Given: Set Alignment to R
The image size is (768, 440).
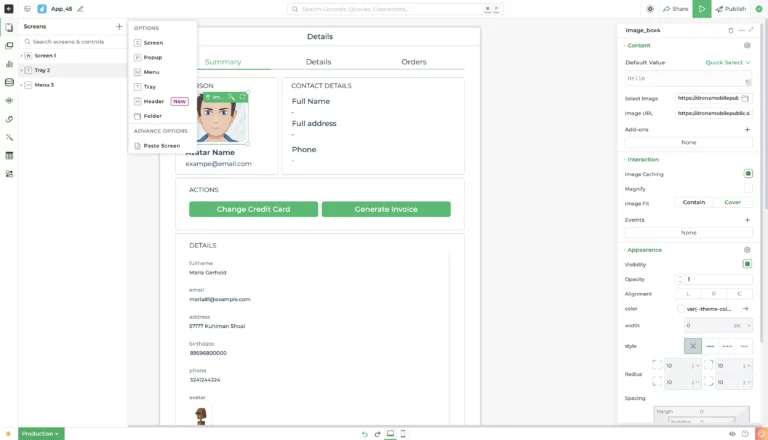Looking at the screenshot, I should [x=714, y=294].
